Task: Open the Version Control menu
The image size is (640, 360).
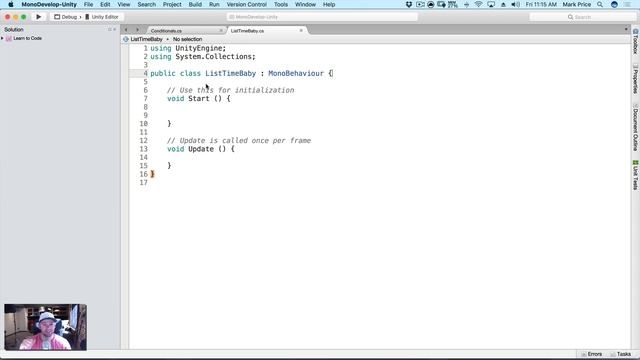Action: pos(247,4)
